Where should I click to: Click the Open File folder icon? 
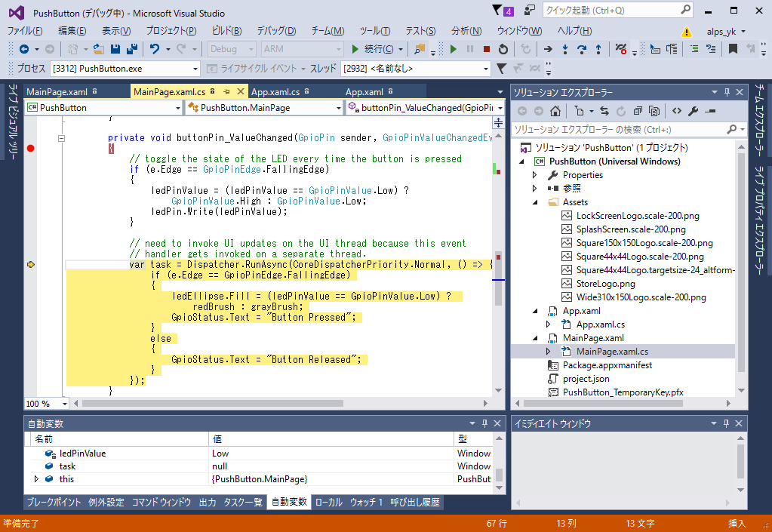[x=98, y=49]
